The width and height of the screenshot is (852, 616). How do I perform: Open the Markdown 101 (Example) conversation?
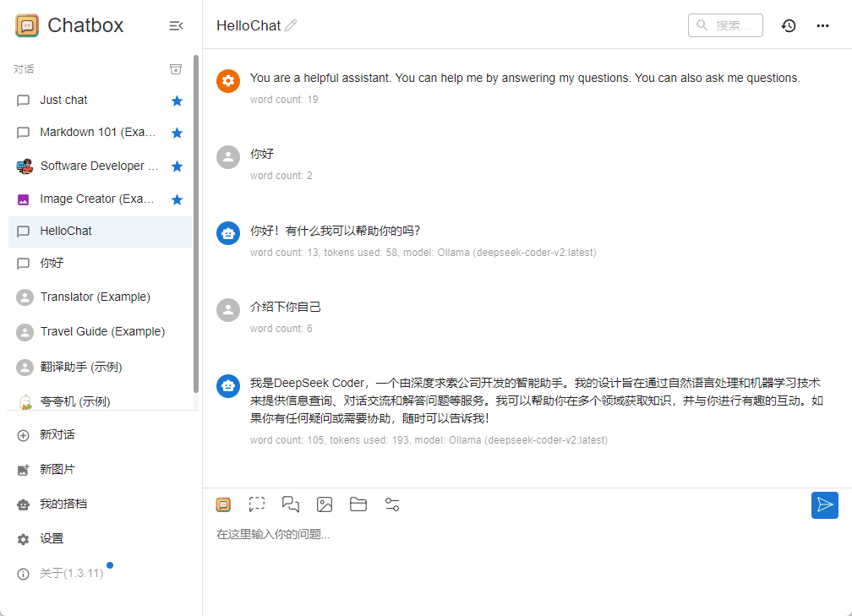click(100, 133)
